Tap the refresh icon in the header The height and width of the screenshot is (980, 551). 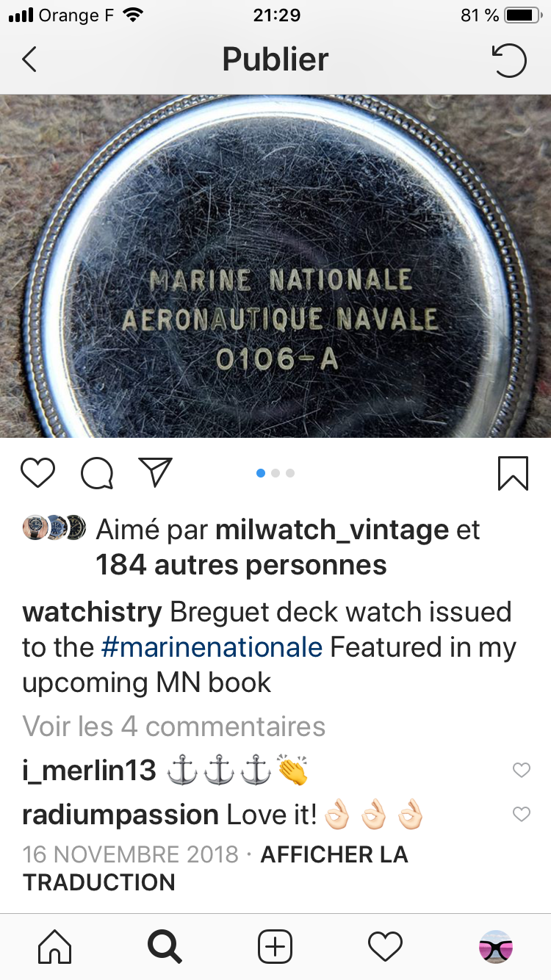coord(509,60)
